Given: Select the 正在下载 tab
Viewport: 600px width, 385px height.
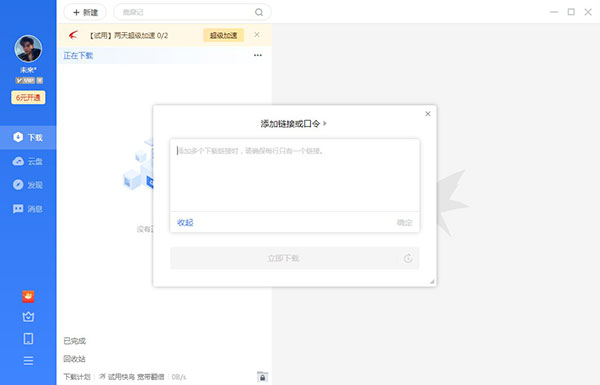Looking at the screenshot, I should pyautogui.click(x=78, y=55).
